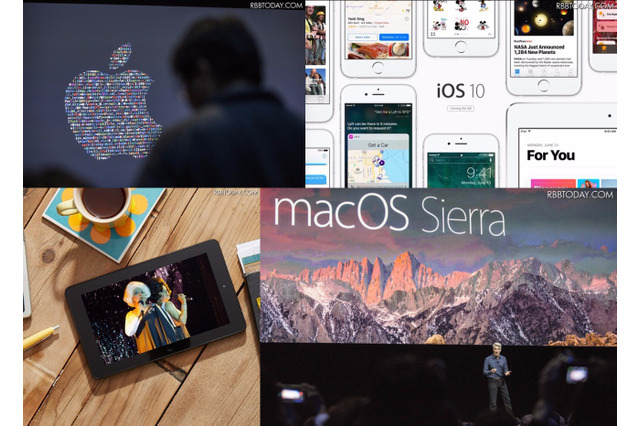Click the 'For You' heading
Screen dimensions: 640x426
click(x=551, y=155)
